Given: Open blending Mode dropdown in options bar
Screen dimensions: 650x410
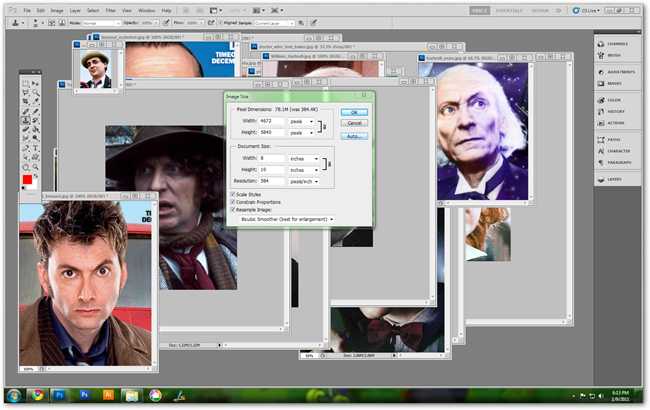Looking at the screenshot, I should click(x=101, y=23).
